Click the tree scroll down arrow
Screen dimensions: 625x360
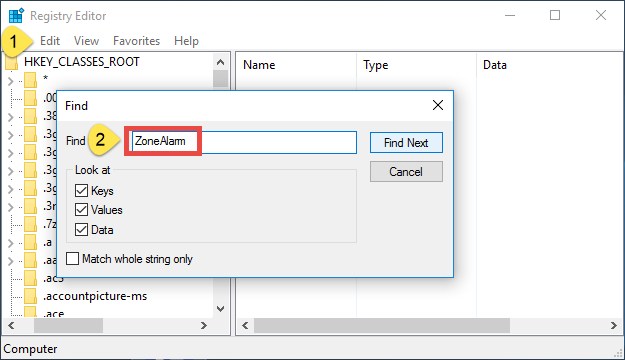pyautogui.click(x=220, y=309)
